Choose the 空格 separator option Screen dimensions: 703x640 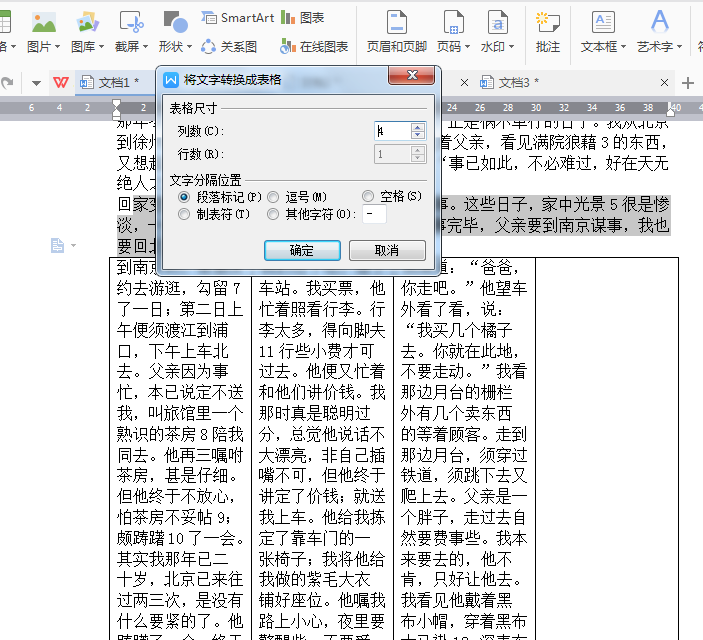tap(368, 196)
